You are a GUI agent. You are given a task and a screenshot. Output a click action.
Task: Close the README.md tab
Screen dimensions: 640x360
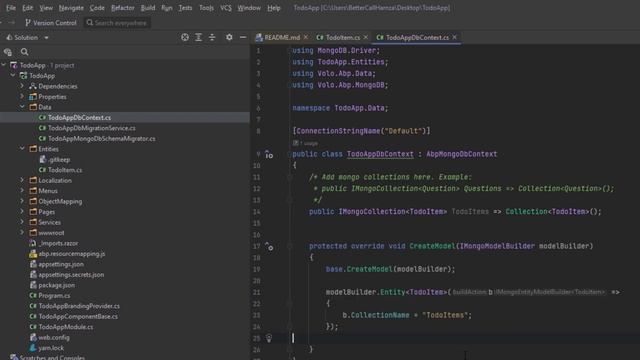pyautogui.click(x=306, y=37)
